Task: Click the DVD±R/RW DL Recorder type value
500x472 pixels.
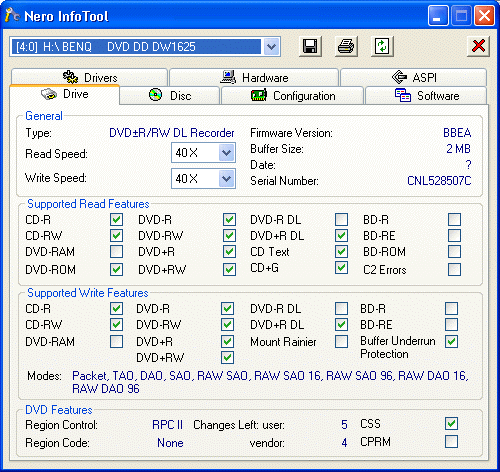Action: 172,133
